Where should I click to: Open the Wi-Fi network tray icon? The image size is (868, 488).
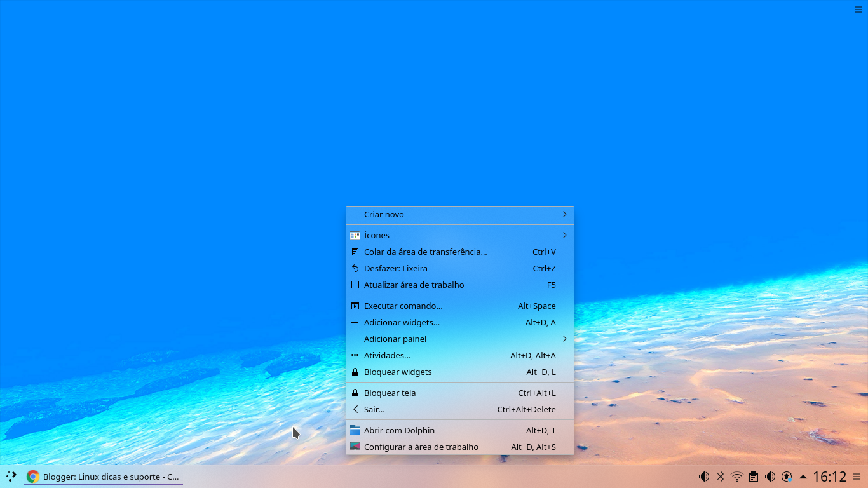(736, 477)
